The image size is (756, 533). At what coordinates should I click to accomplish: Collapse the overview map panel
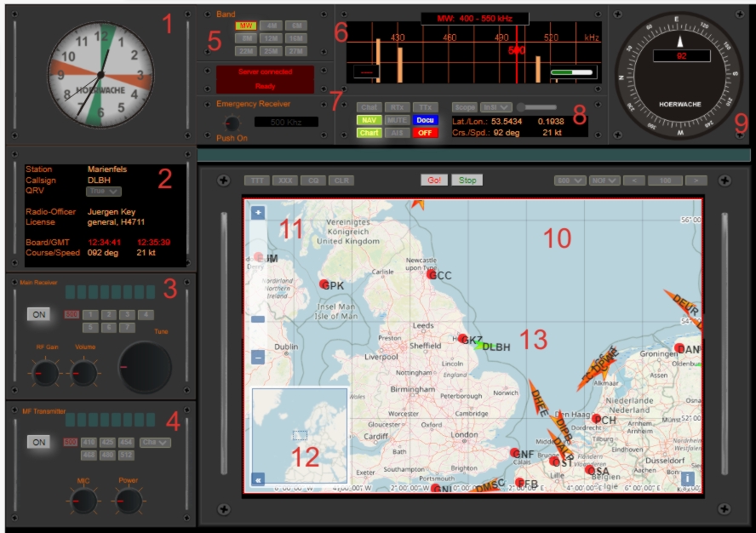259,479
